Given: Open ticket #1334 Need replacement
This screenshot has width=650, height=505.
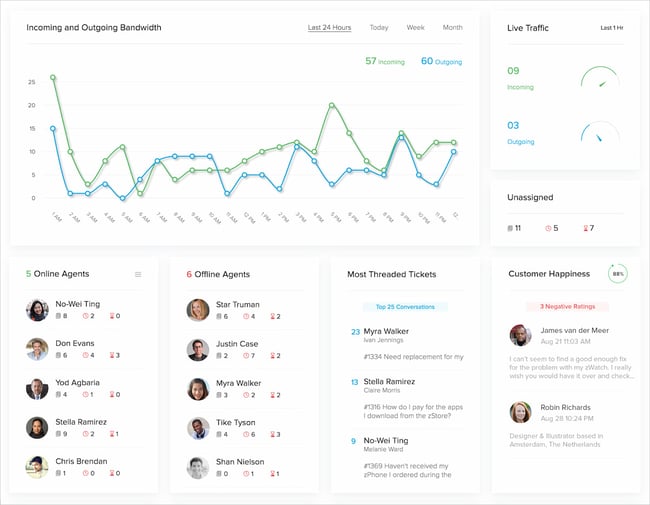Looking at the screenshot, I should pos(413,357).
